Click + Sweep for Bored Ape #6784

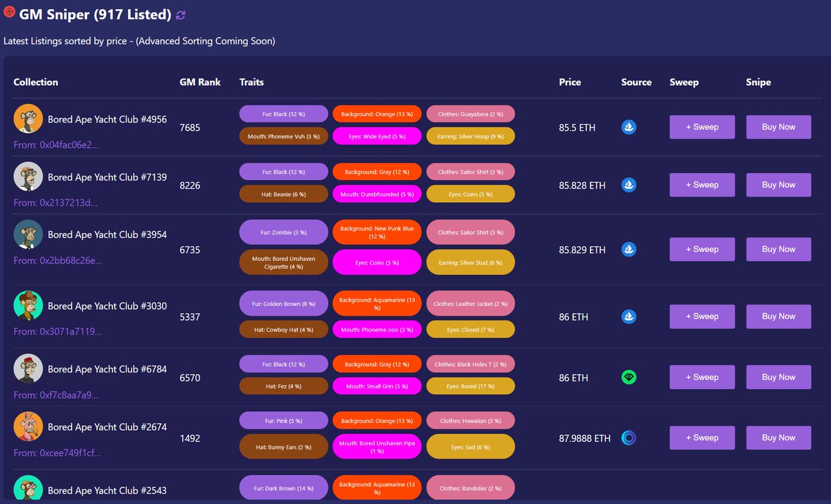tap(702, 377)
